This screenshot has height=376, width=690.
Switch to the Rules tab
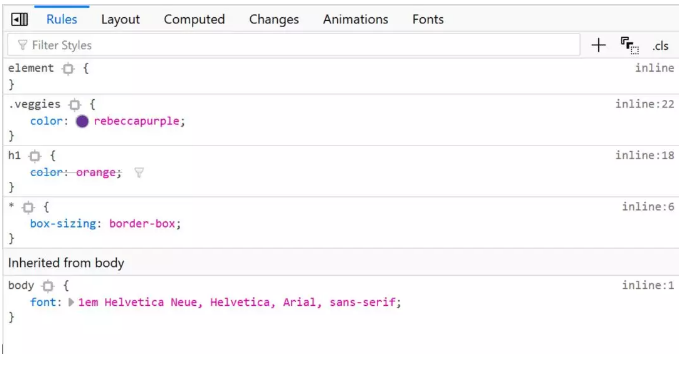click(x=62, y=19)
